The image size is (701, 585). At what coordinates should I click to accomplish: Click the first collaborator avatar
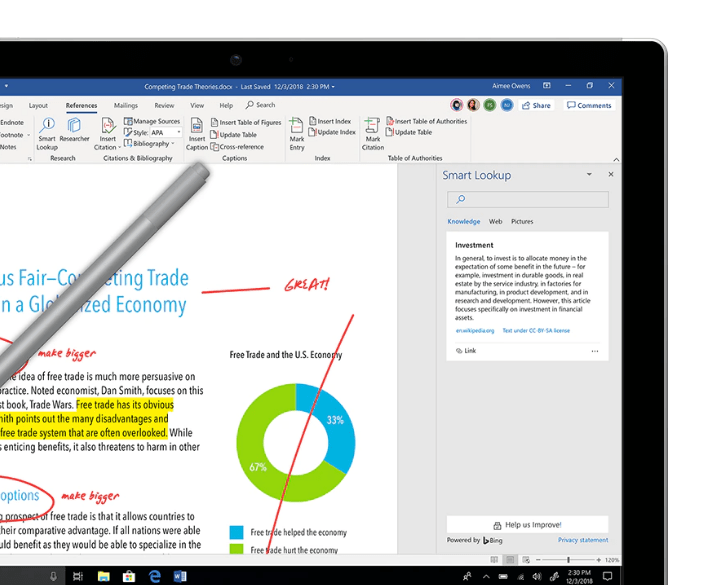456,105
